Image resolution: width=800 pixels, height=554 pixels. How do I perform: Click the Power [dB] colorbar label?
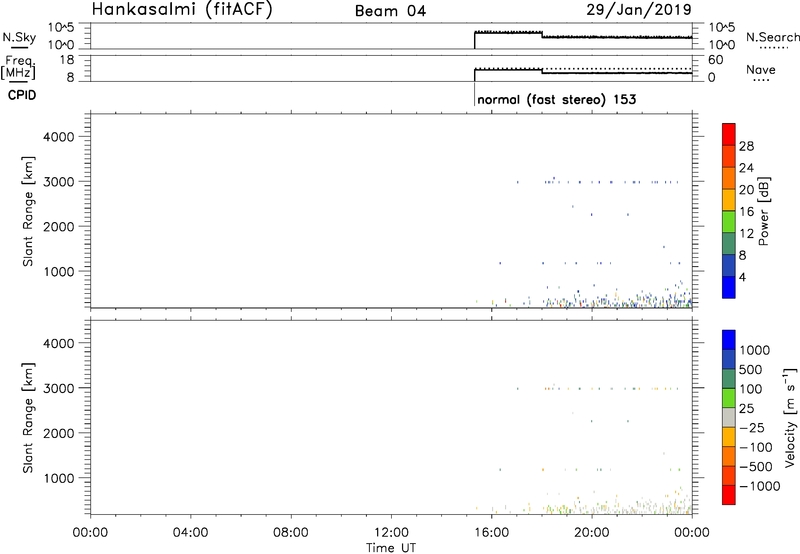(x=764, y=211)
